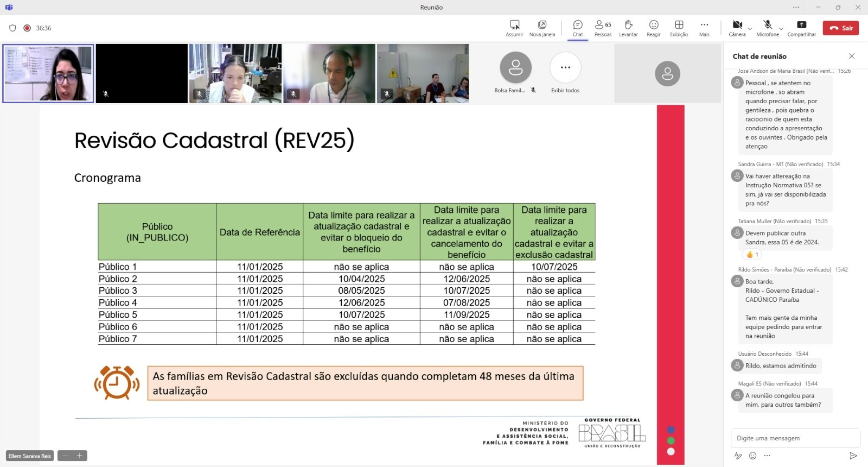Toggle the Chat panel in toolbar

(578, 25)
